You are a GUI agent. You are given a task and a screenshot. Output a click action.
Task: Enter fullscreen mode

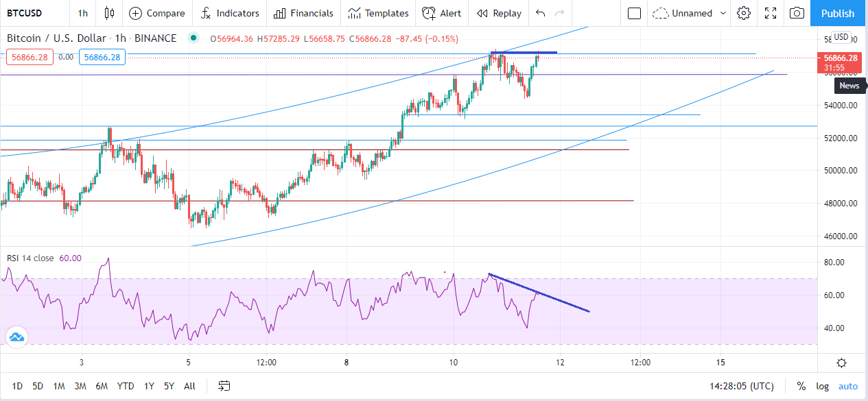[x=771, y=13]
